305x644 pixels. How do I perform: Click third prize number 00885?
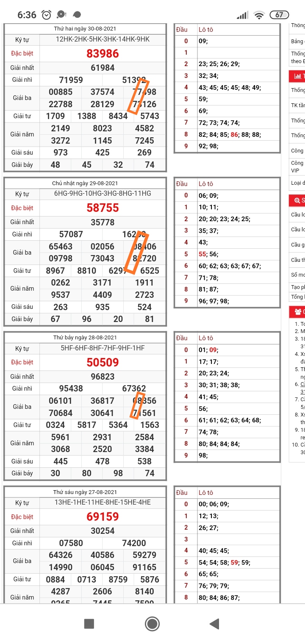[x=61, y=92]
